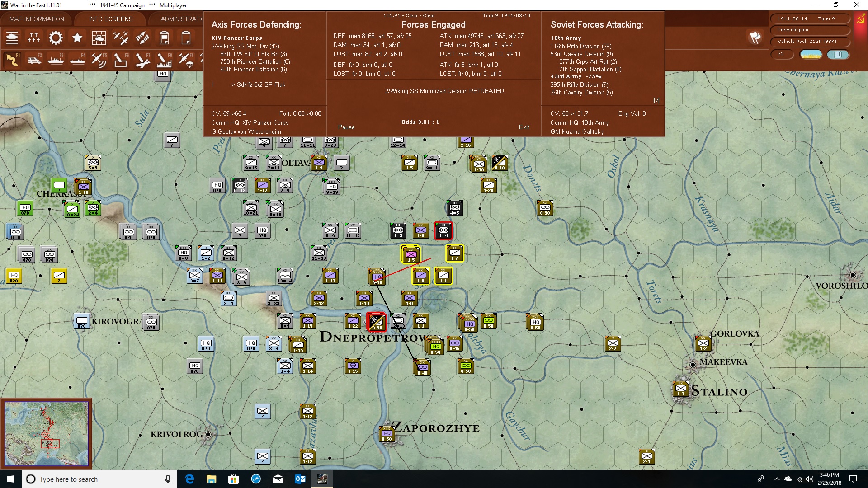Select the 2-16 Soviet unit counter
The height and width of the screenshot is (488, 868).
click(466, 142)
